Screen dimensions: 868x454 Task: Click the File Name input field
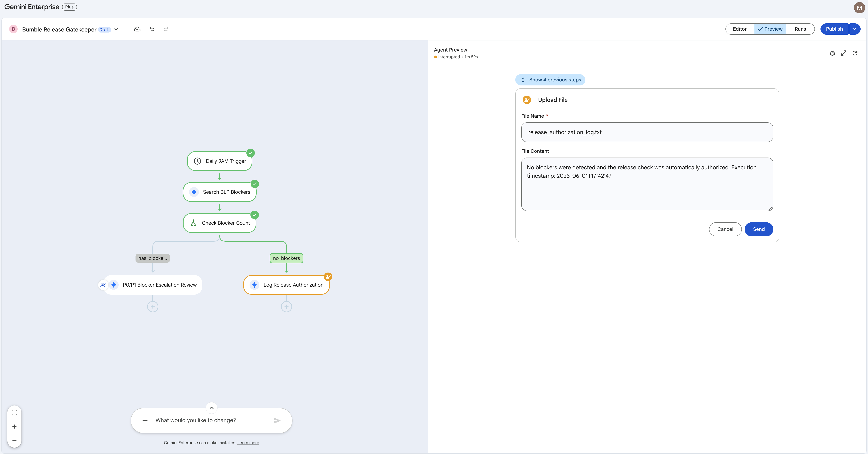647,132
